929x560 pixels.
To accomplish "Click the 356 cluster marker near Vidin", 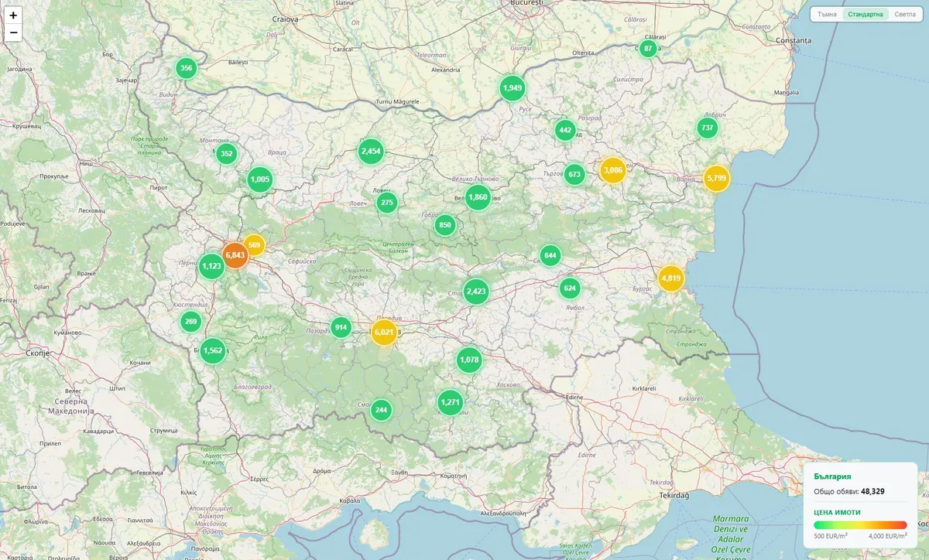I will pos(186,68).
